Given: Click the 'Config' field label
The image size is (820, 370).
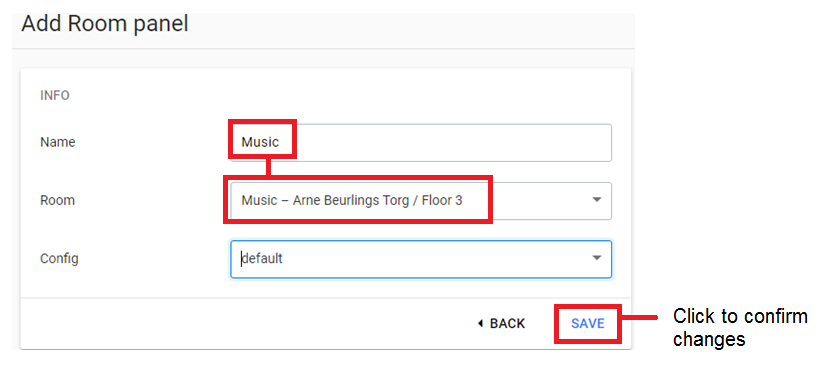Looking at the screenshot, I should pos(59,258).
